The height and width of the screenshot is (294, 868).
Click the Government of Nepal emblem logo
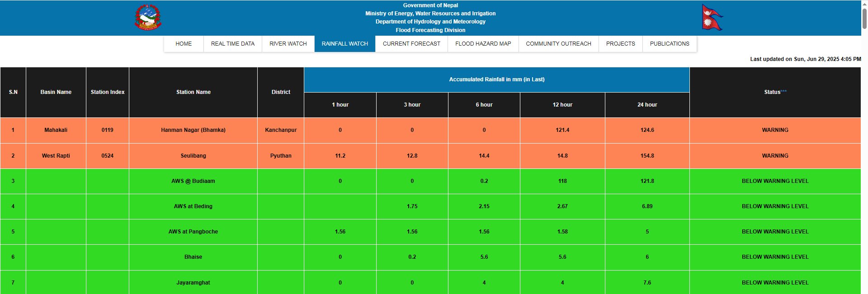coord(148,17)
